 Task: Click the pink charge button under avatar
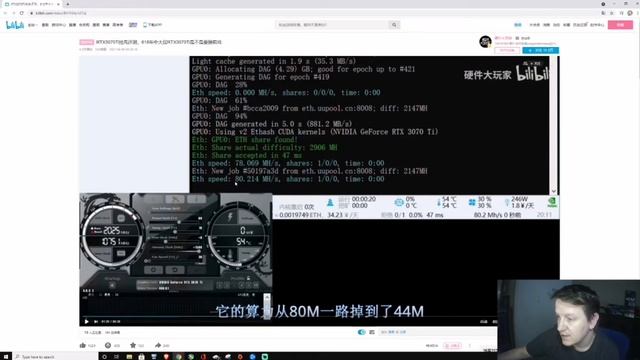tap(507, 50)
